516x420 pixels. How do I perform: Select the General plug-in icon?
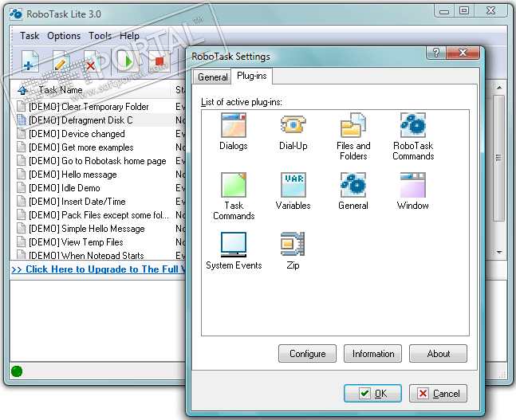(x=353, y=185)
